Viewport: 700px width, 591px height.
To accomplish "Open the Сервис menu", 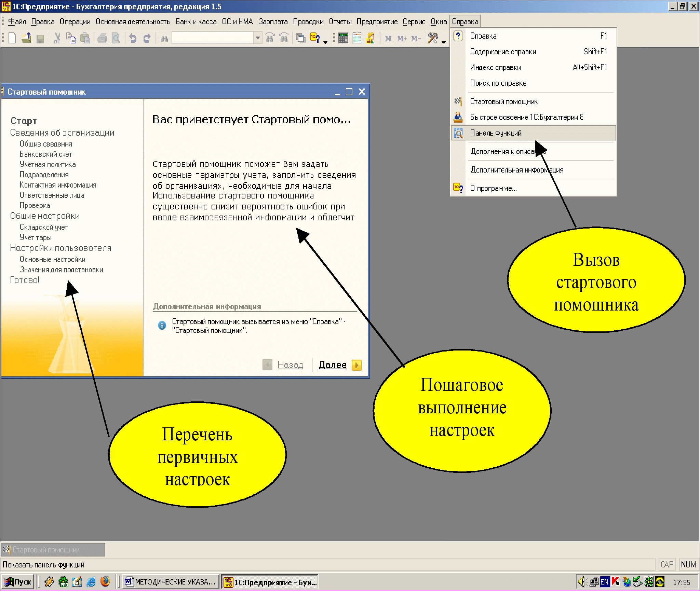I will [414, 22].
